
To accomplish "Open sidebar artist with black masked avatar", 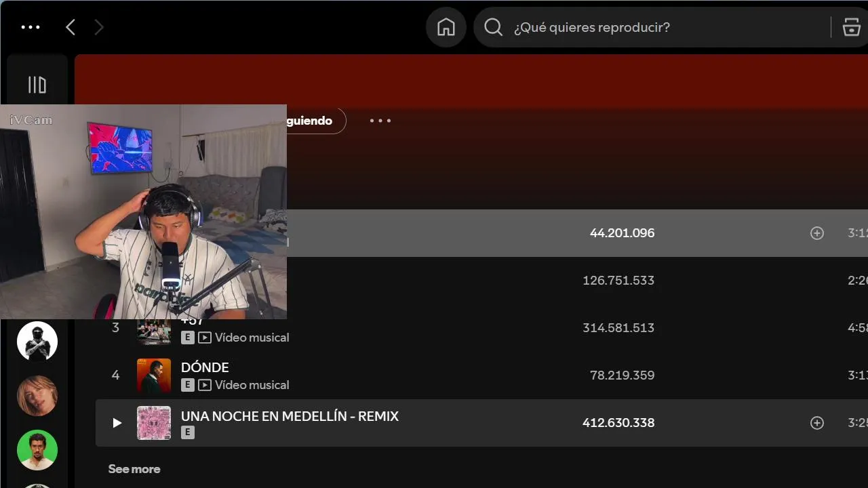I will (37, 342).
